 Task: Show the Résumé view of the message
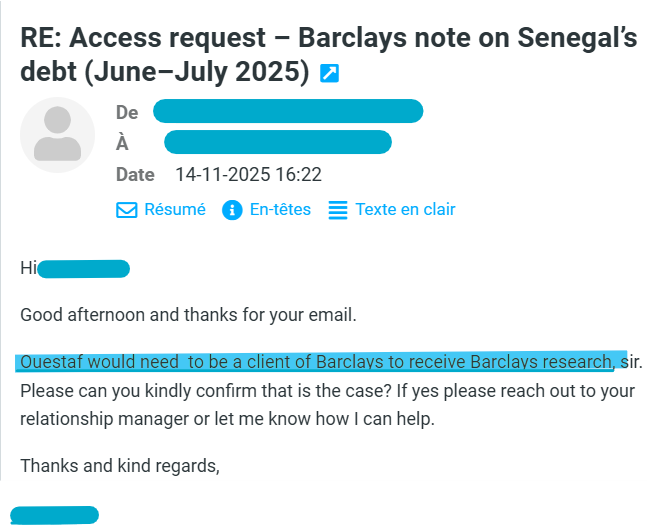174,210
